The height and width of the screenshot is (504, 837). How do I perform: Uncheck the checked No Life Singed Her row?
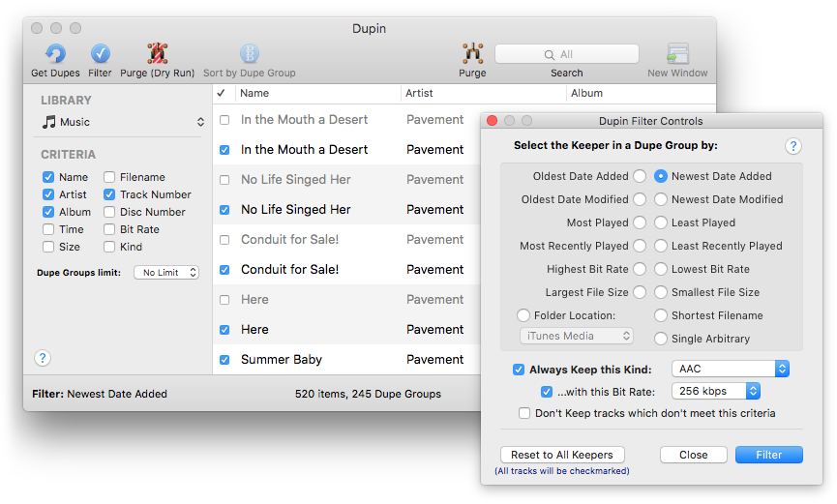[x=224, y=210]
